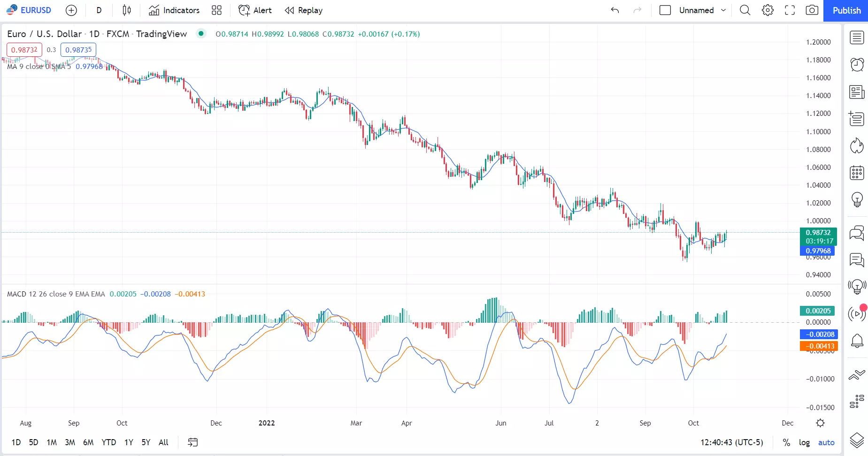This screenshot has width=868, height=456.
Task: Click the red sell price 0.98732 box
Action: pos(24,50)
